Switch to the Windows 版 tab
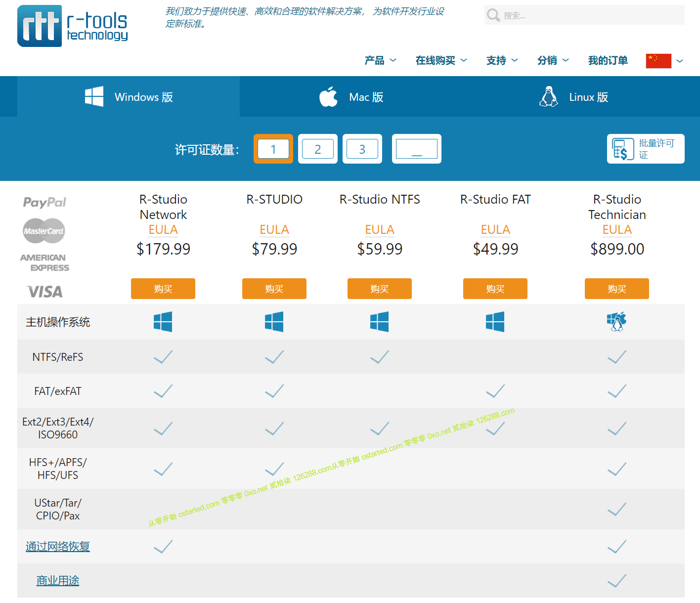This screenshot has width=700, height=603. (129, 96)
